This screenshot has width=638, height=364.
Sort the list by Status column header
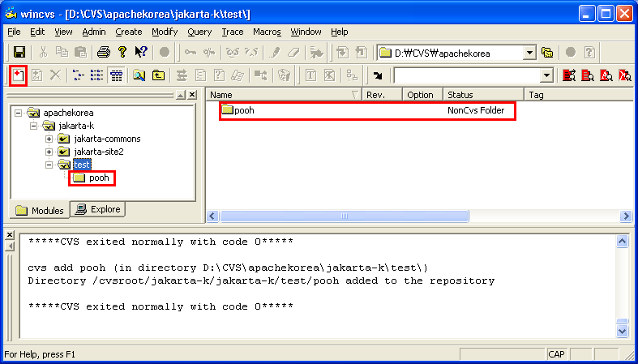pos(483,95)
